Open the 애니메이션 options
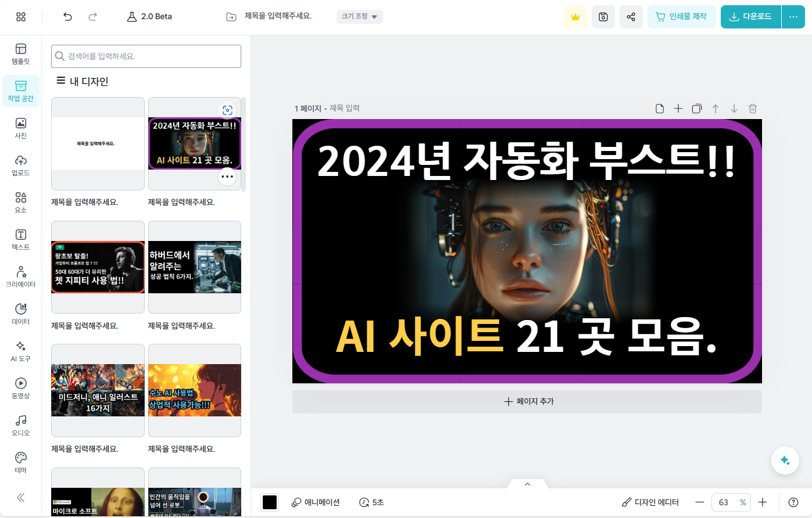812x518 pixels. [x=316, y=502]
